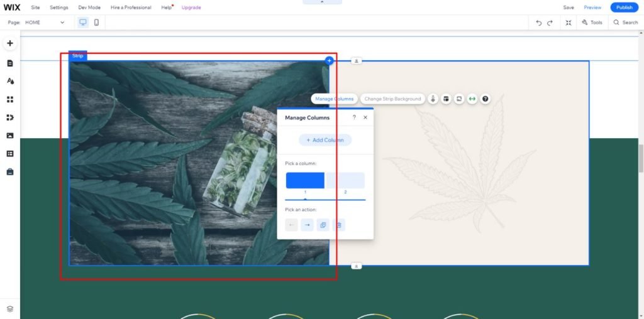The height and width of the screenshot is (319, 644).
Task: Click the blue plus on strip corner
Action: pyautogui.click(x=329, y=61)
